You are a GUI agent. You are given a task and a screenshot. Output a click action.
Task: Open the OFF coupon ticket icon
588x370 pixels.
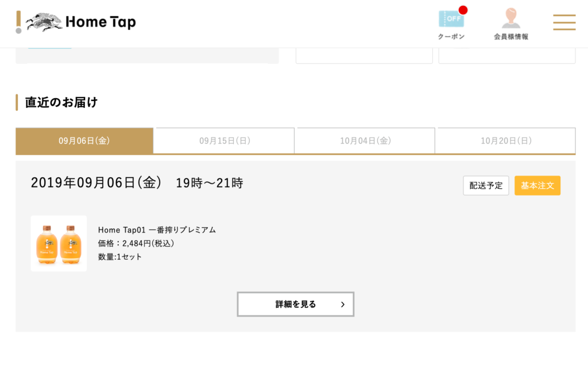(x=451, y=19)
